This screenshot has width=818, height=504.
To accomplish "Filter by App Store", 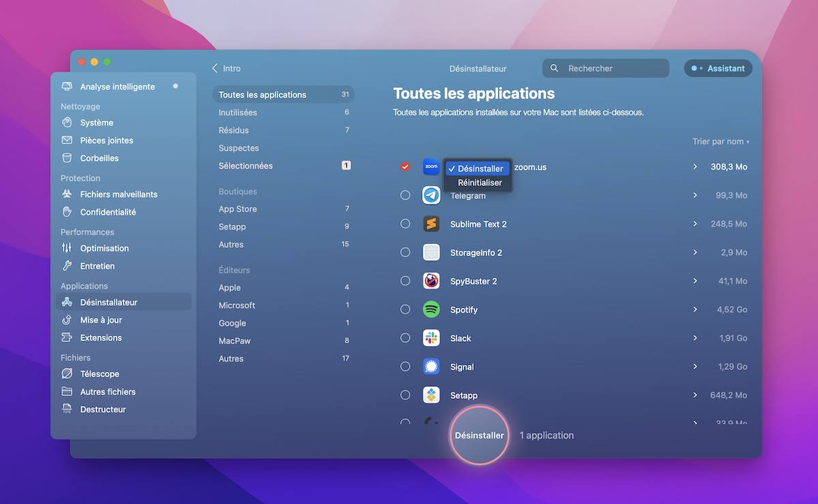I will pos(283,209).
